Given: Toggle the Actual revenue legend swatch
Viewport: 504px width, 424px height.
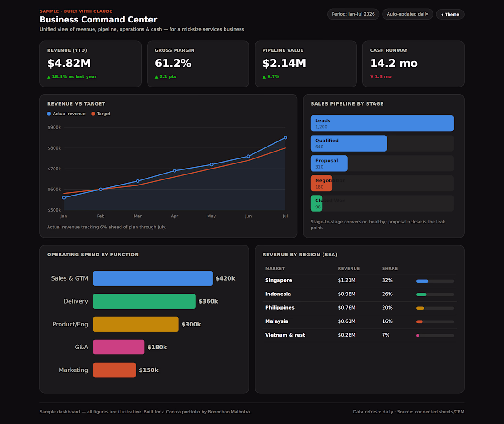Looking at the screenshot, I should [49, 114].
